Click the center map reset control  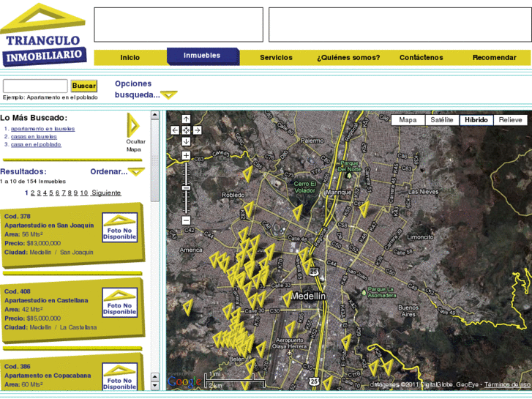point(186,130)
